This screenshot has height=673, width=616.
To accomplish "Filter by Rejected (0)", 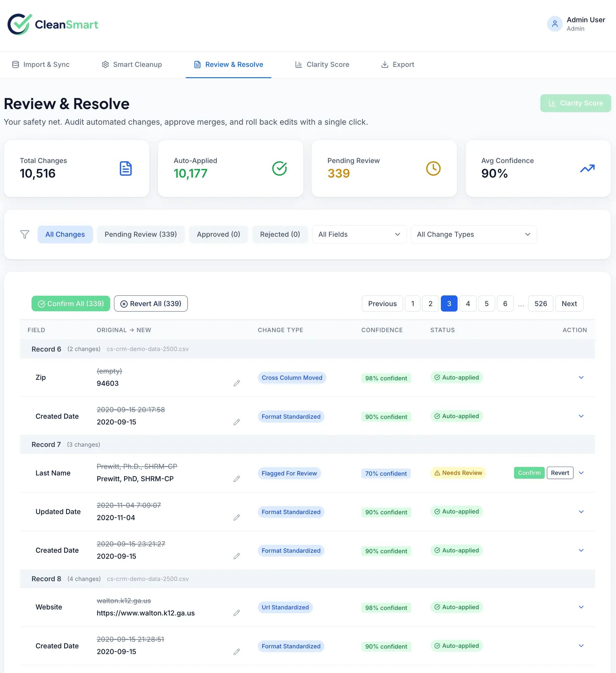I will (x=280, y=234).
